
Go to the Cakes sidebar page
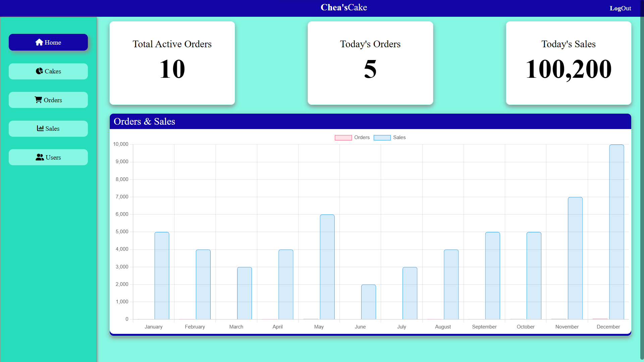click(x=48, y=71)
